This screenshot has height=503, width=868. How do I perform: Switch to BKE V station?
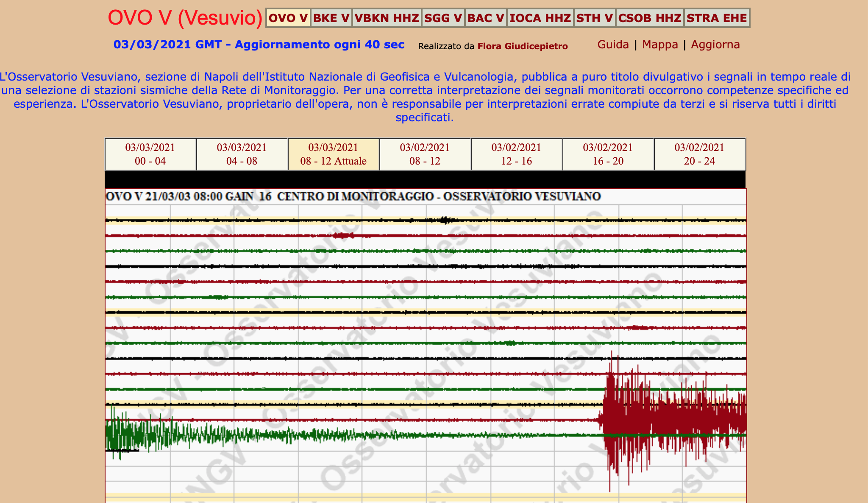(x=331, y=18)
